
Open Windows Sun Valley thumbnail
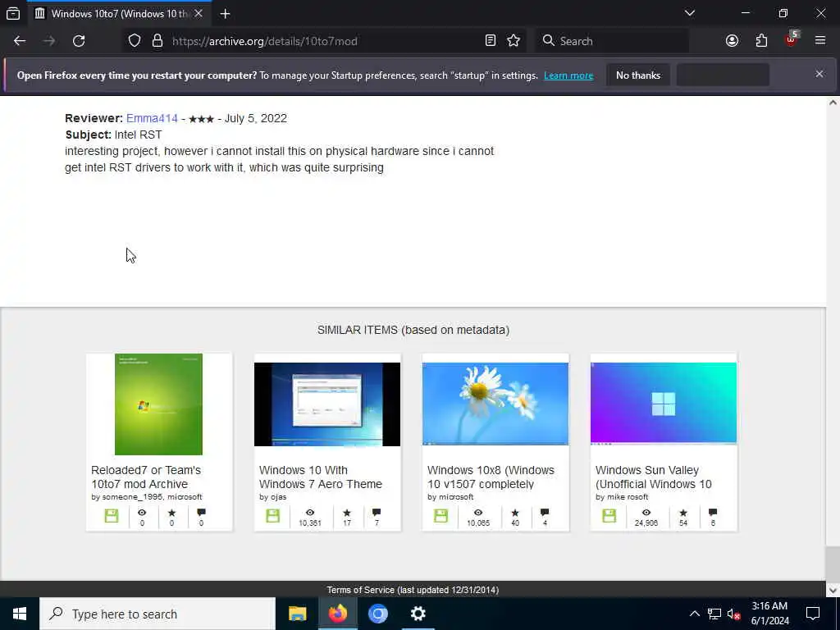point(663,403)
